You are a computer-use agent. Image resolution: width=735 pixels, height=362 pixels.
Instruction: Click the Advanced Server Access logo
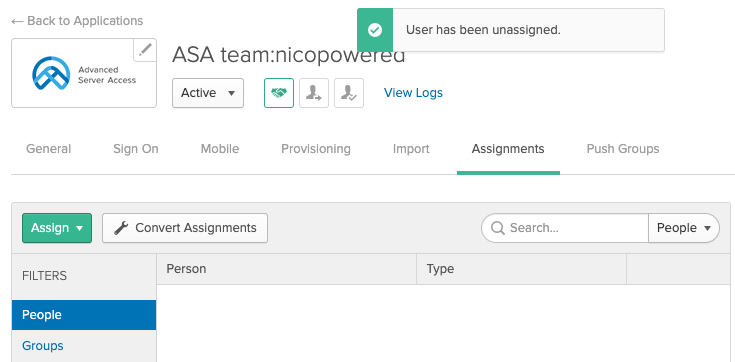(84, 73)
